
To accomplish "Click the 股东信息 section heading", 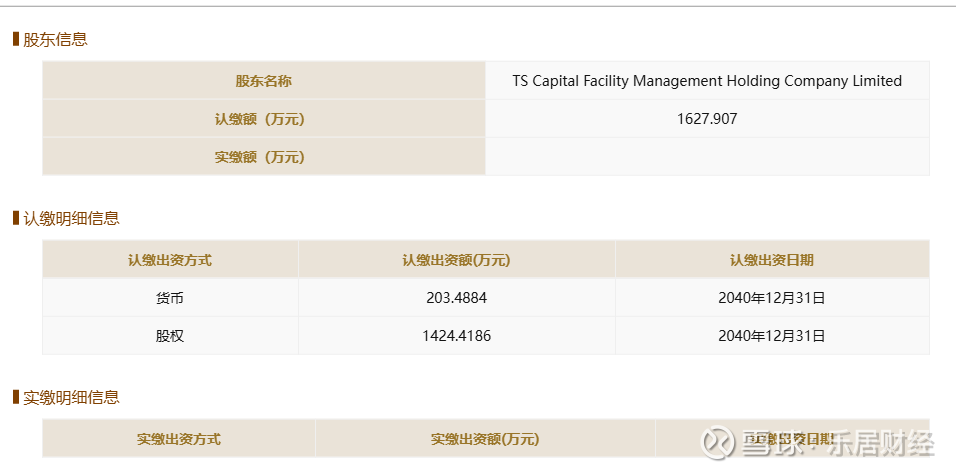I will pyautogui.click(x=55, y=40).
